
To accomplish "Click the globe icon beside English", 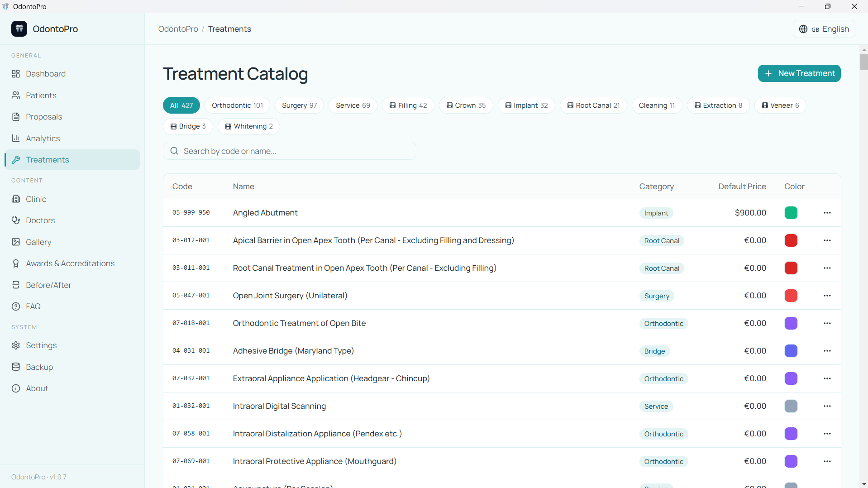I will (x=803, y=29).
